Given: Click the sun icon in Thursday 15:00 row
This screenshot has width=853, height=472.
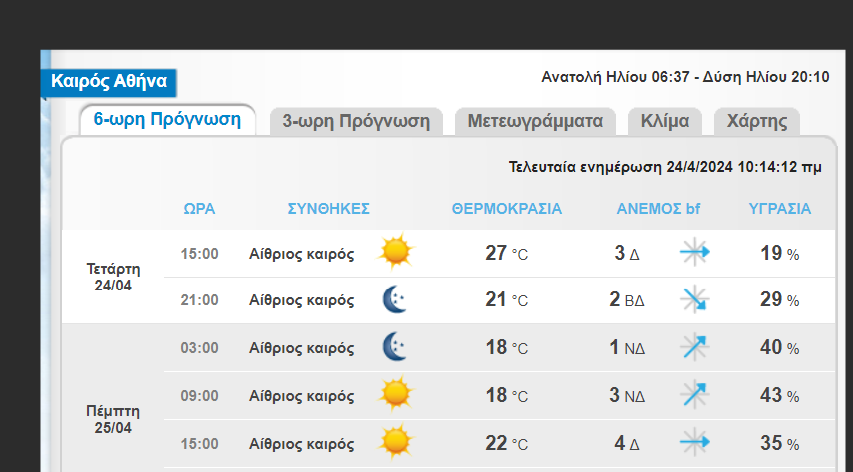Looking at the screenshot, I should tap(395, 442).
